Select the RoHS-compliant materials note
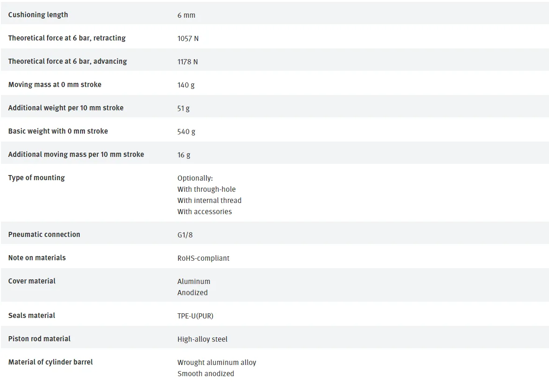The width and height of the screenshot is (549, 392). point(203,258)
